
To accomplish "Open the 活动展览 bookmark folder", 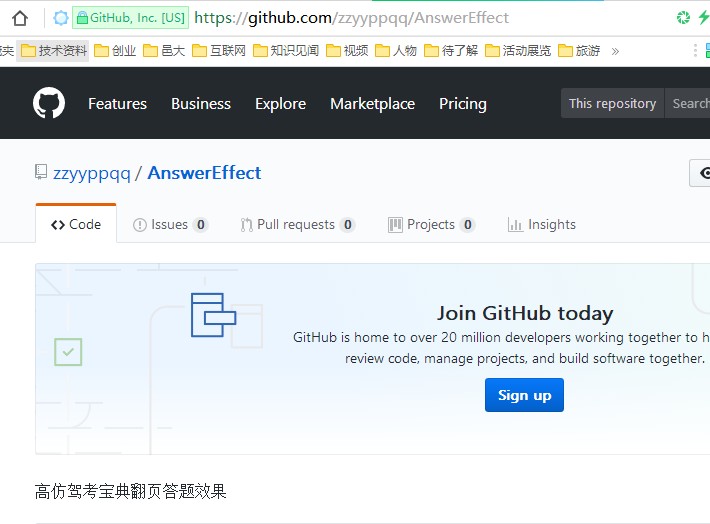I will tap(518, 51).
